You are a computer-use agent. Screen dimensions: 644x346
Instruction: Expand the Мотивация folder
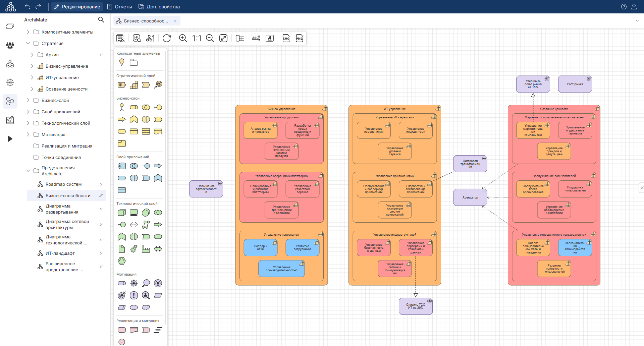[28, 135]
